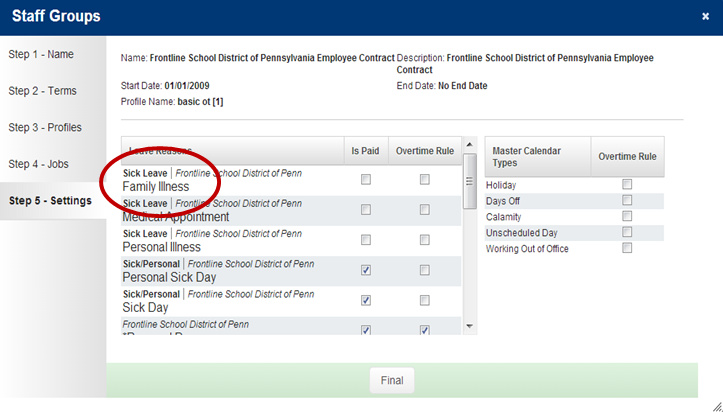Click the Unscheduled Day calendar type
The image size is (723, 412).
click(x=522, y=233)
